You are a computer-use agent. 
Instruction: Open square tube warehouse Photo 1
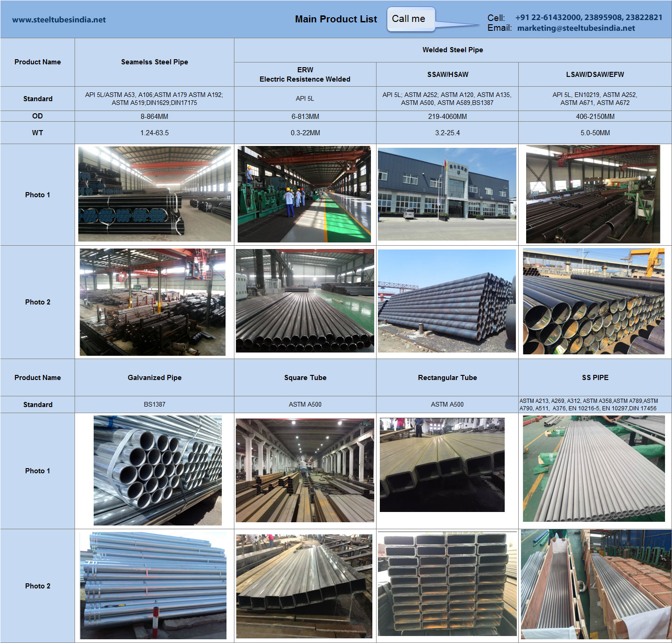305,470
